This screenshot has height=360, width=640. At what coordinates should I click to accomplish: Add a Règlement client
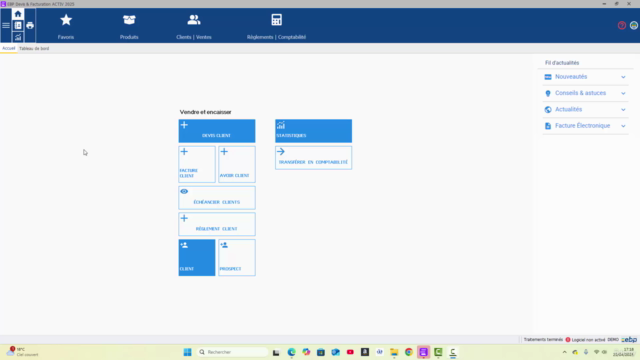217,224
